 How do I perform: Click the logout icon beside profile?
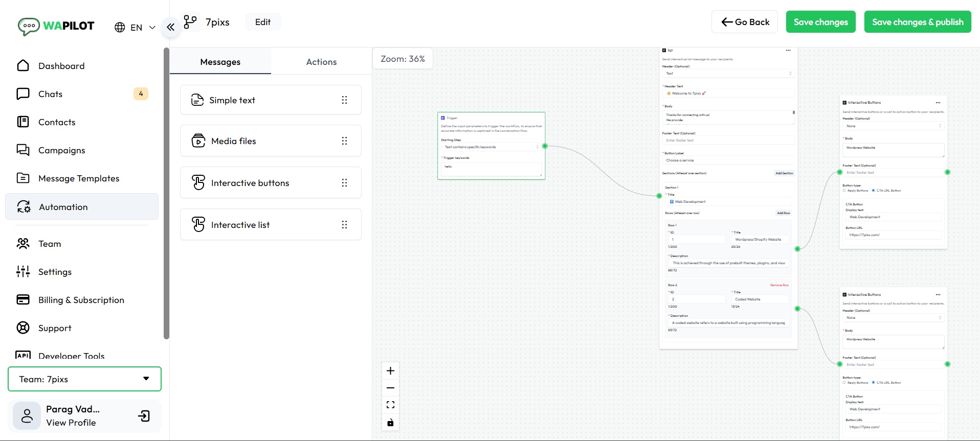pos(144,416)
